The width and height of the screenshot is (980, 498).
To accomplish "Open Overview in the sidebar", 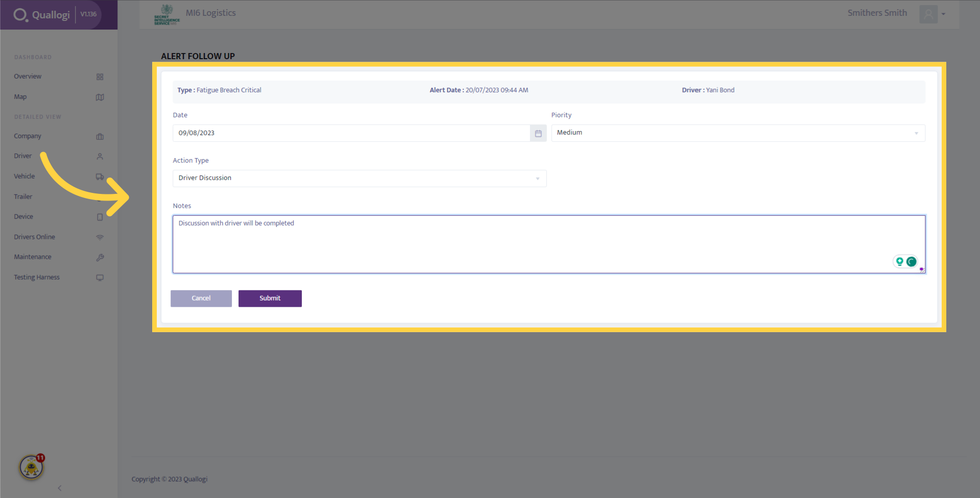I will click(x=28, y=77).
